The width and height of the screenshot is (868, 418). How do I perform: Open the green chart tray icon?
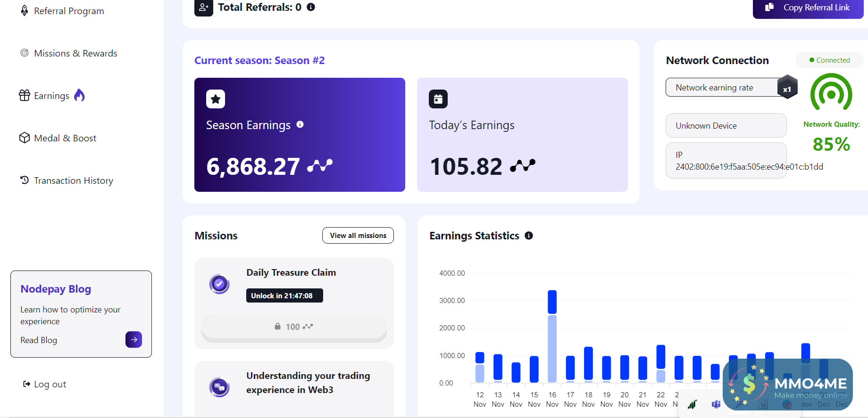692,404
